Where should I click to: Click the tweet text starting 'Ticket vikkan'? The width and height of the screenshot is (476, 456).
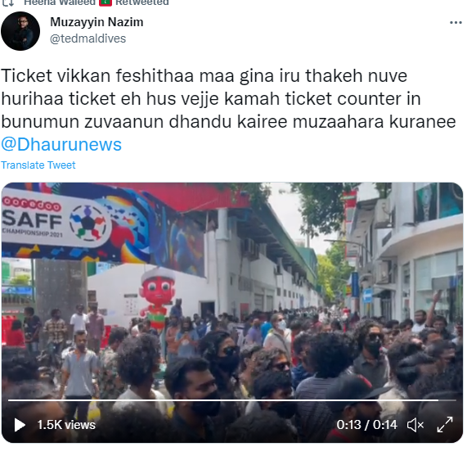pos(228,99)
